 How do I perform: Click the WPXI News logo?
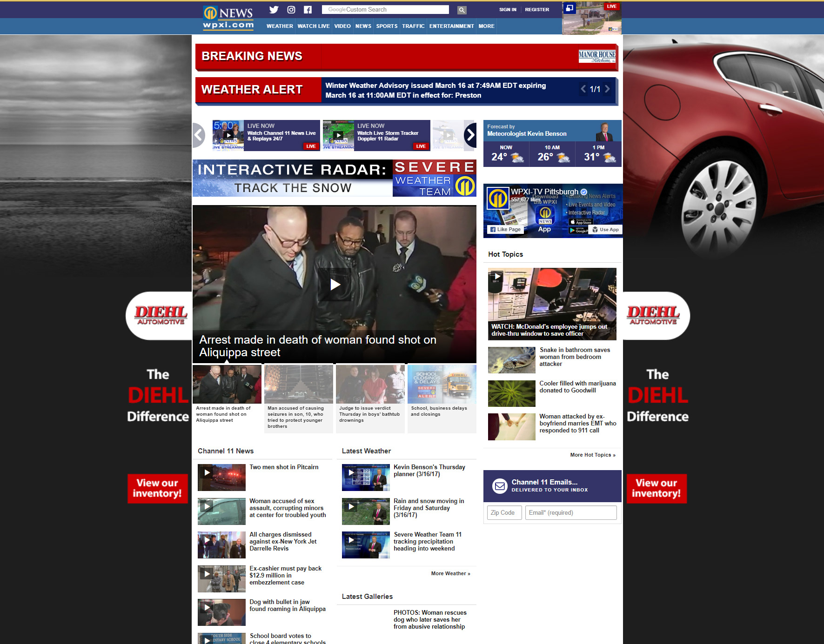(x=228, y=19)
